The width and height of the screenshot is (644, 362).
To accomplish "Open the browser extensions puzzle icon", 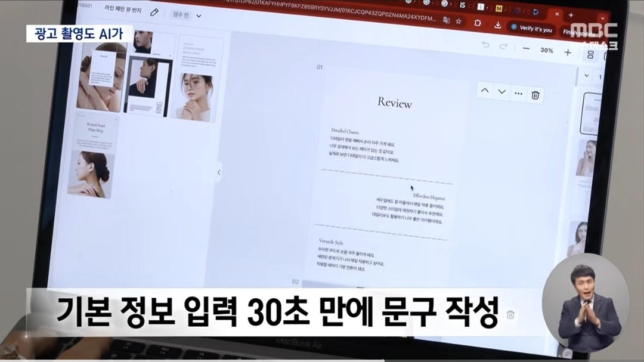I will [478, 23].
